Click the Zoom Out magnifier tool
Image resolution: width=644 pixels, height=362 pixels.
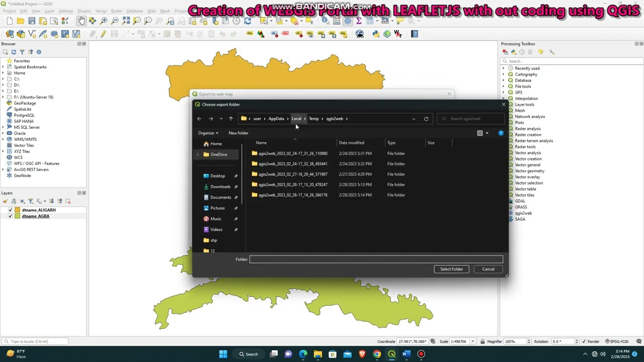[115, 21]
